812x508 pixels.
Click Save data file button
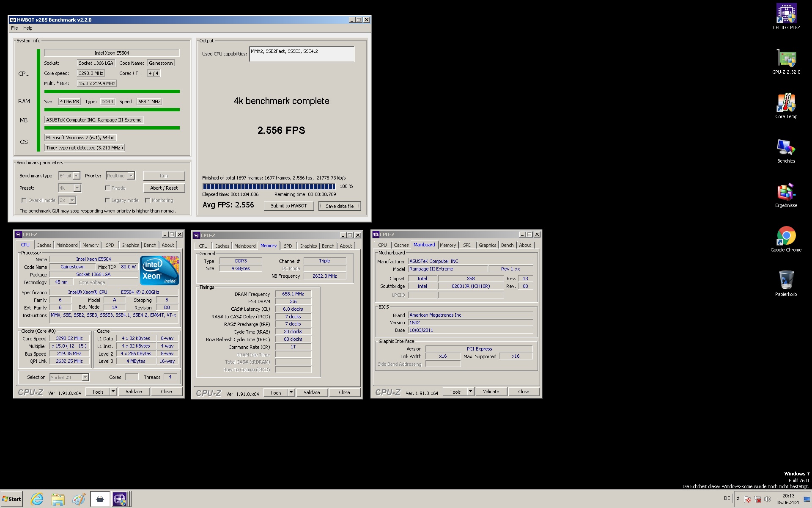coord(340,206)
